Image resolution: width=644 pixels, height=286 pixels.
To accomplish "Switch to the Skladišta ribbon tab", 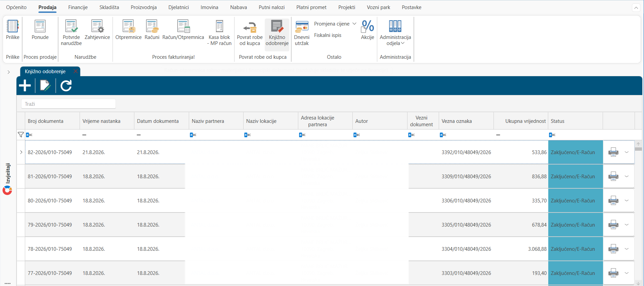I will pos(109,7).
